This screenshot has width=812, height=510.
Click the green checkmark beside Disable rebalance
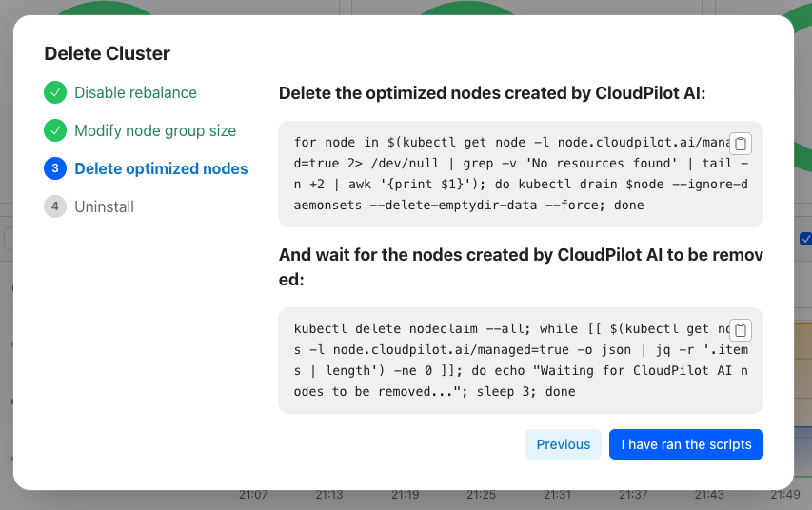pos(55,92)
